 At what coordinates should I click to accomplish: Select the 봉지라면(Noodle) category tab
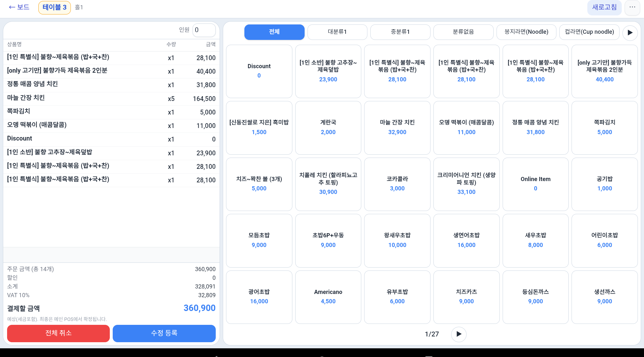(526, 32)
